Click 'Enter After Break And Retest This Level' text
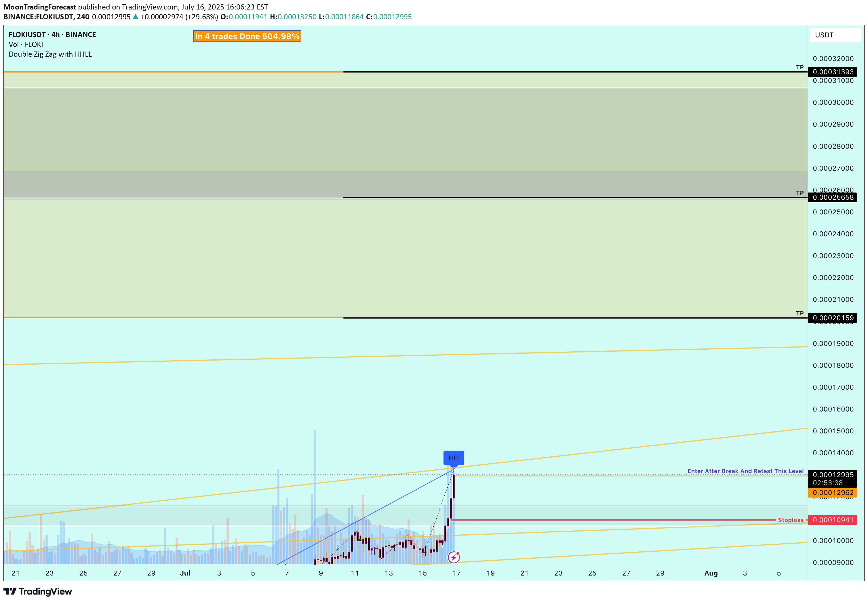Viewport: 868px width, 602px height. click(745, 471)
